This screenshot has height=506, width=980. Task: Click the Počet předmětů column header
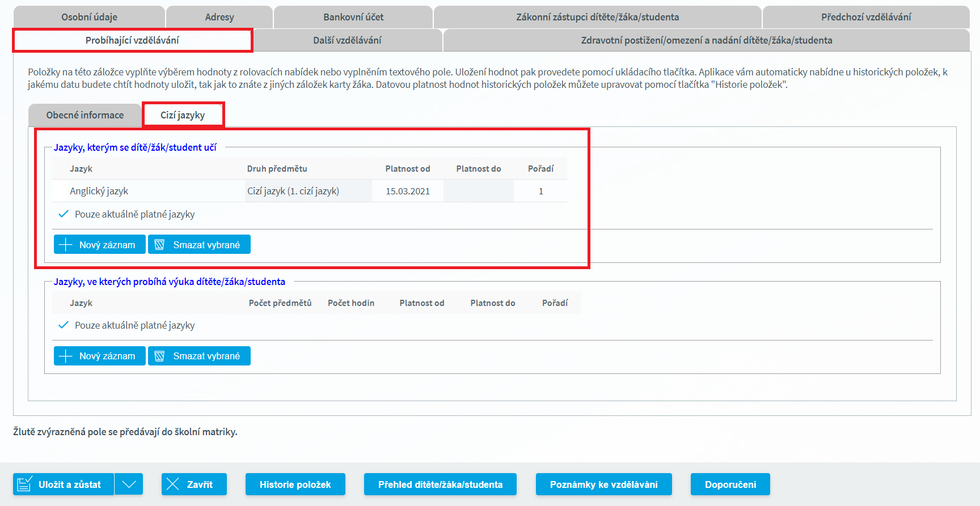click(x=280, y=303)
